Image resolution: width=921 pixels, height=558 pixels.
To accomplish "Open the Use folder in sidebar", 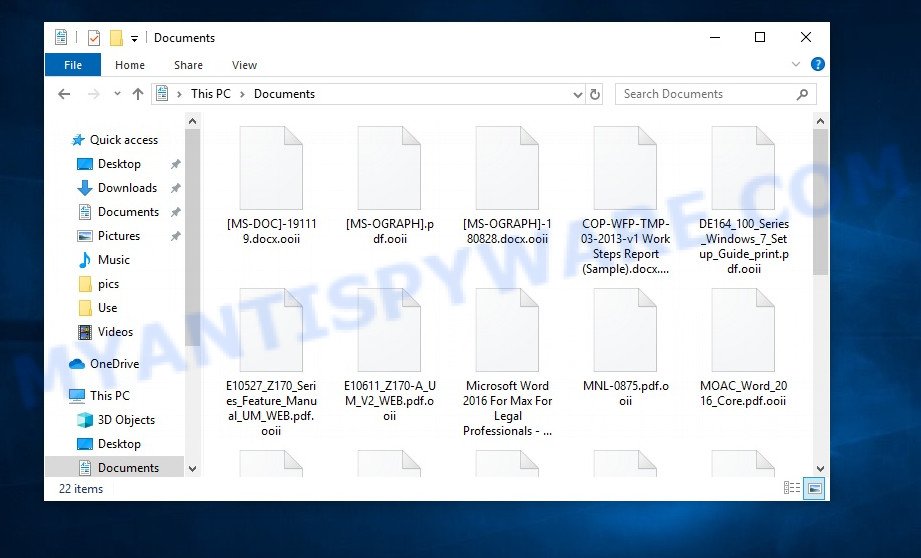I will tap(107, 308).
